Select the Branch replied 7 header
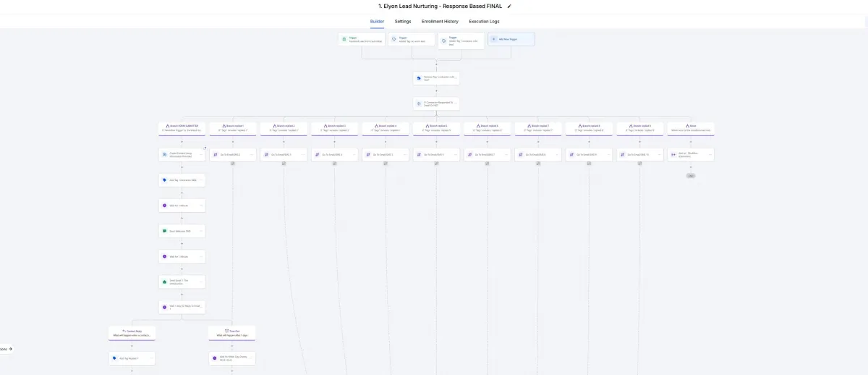This screenshot has width=868, height=375. pyautogui.click(x=538, y=127)
